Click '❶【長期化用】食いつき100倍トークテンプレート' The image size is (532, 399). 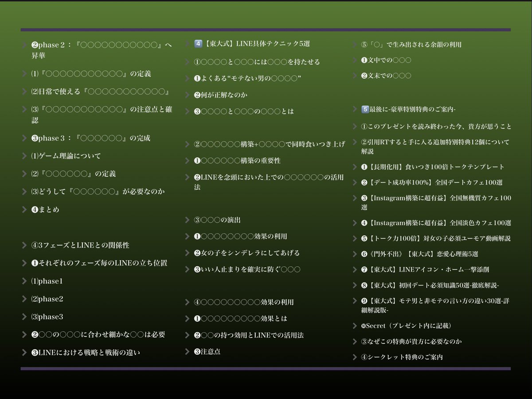433,167
